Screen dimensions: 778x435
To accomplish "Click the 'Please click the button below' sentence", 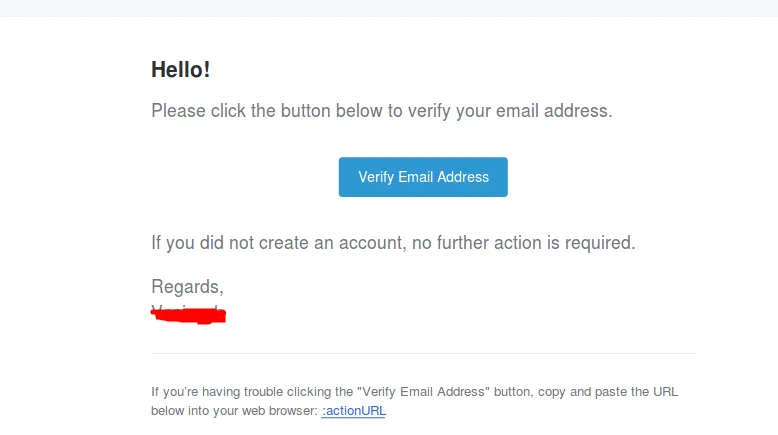I will click(x=381, y=110).
